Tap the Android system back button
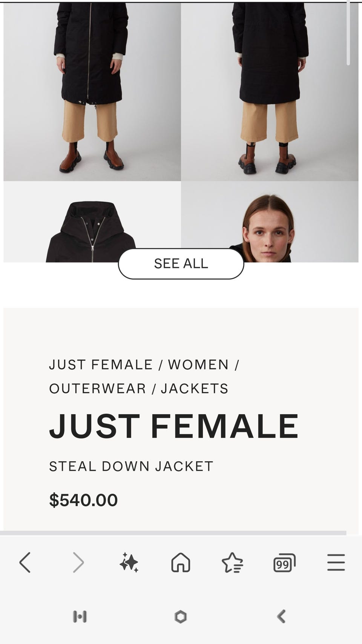The height and width of the screenshot is (644, 362). [281, 616]
